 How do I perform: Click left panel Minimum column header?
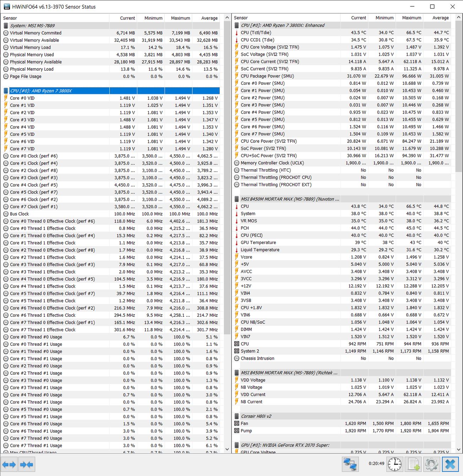[x=151, y=18]
